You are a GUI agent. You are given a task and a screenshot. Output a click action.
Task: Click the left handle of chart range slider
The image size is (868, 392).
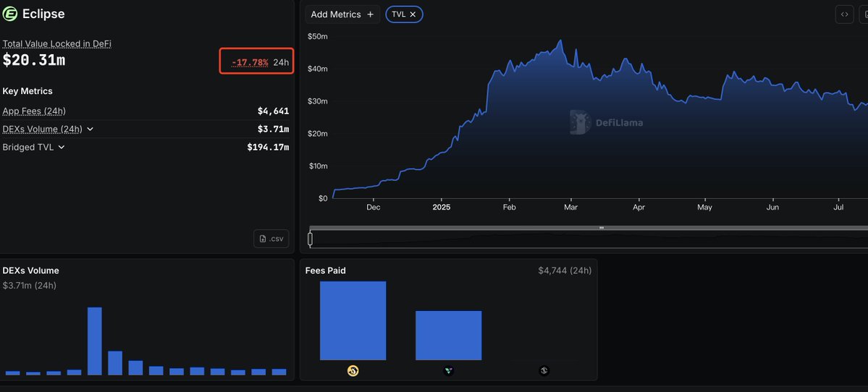point(310,239)
